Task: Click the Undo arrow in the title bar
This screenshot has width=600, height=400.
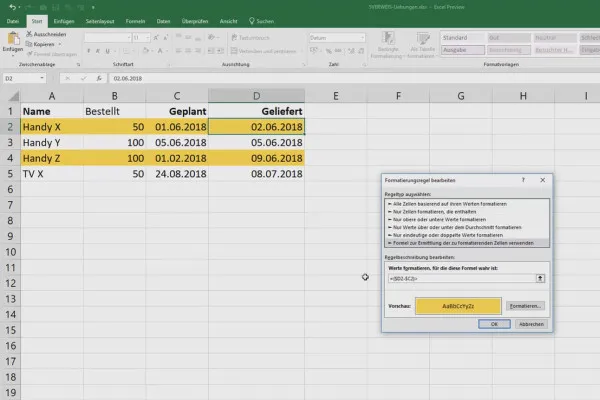Action: (12, 7)
